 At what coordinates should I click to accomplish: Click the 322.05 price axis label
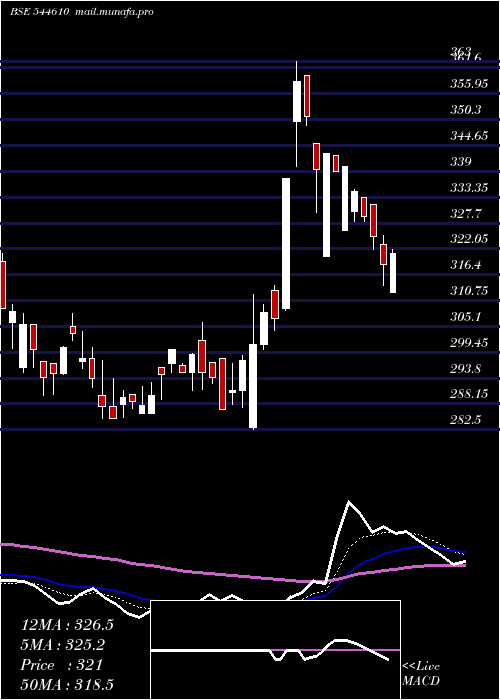point(469,239)
